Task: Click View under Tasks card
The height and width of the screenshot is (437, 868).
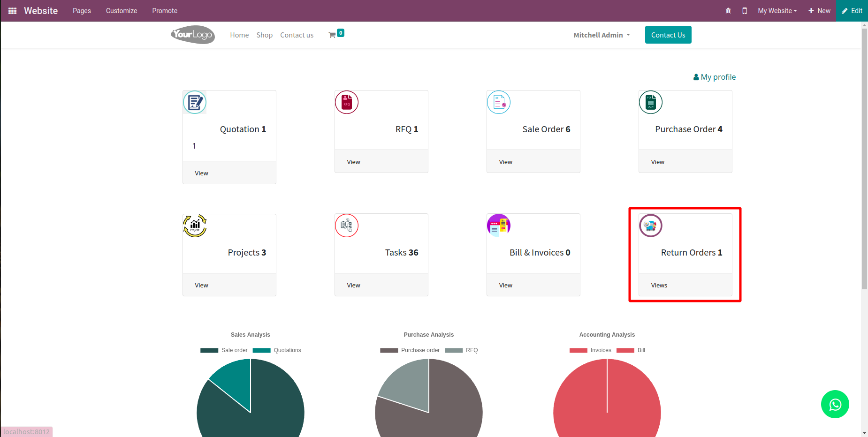Action: tap(354, 285)
